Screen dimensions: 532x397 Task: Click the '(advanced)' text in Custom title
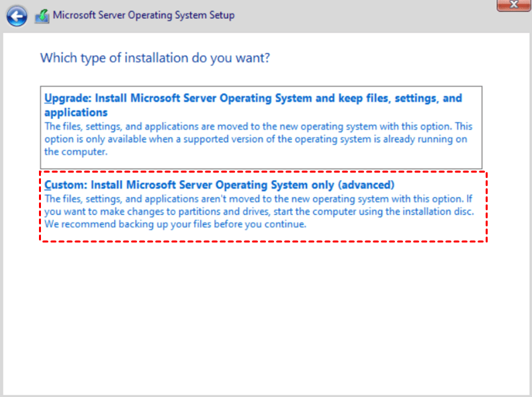coord(369,185)
